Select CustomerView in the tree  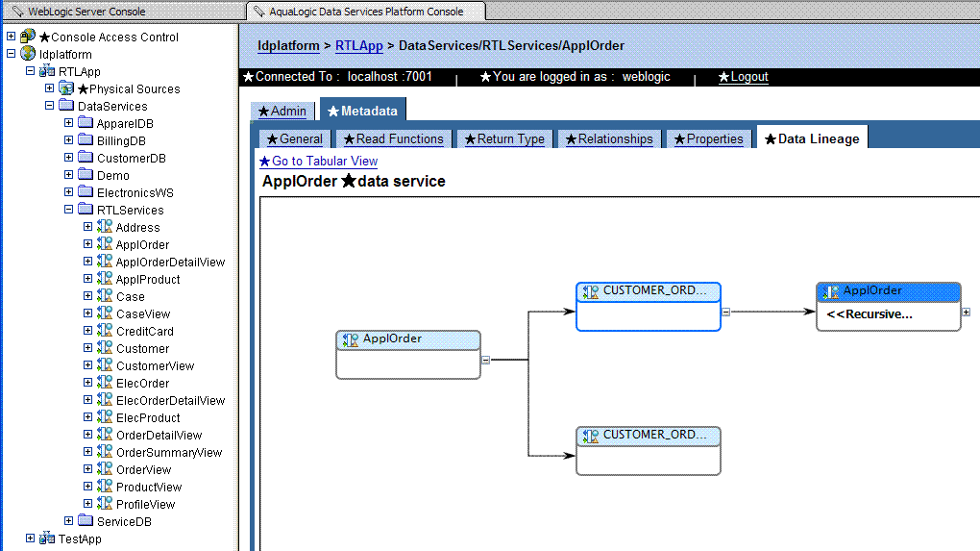click(155, 365)
